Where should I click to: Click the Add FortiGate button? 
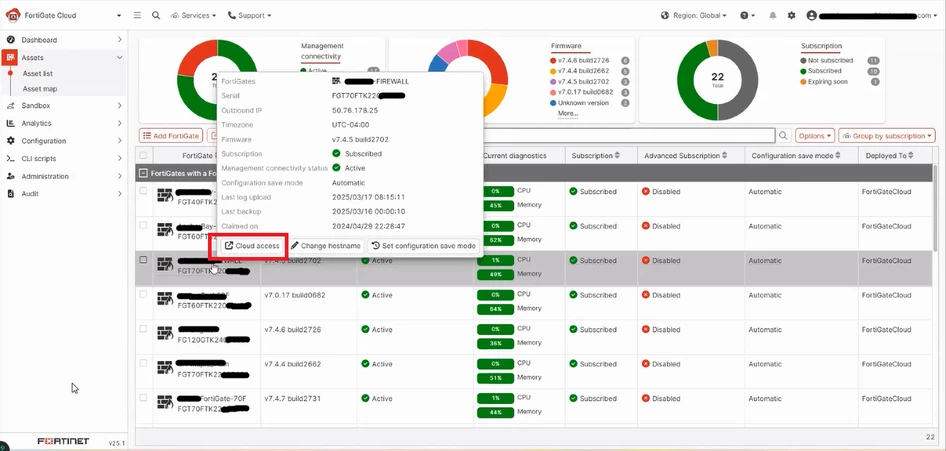pyautogui.click(x=171, y=136)
